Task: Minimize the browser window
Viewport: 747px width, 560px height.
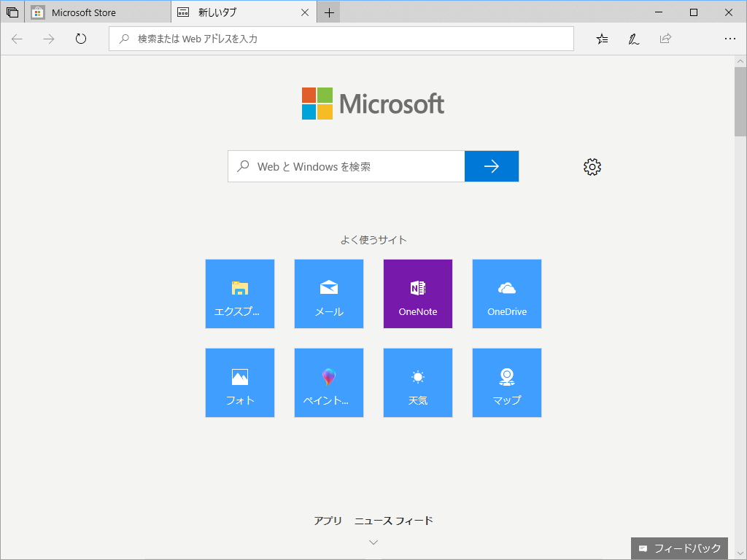Action: [x=659, y=12]
